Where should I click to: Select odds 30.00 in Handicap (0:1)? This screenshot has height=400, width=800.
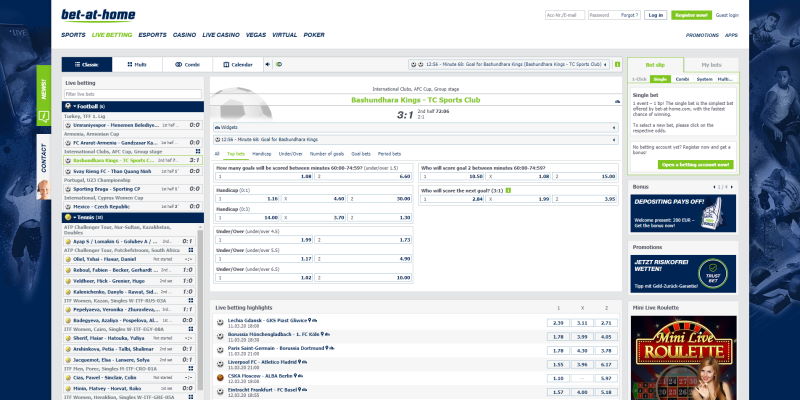click(380, 198)
